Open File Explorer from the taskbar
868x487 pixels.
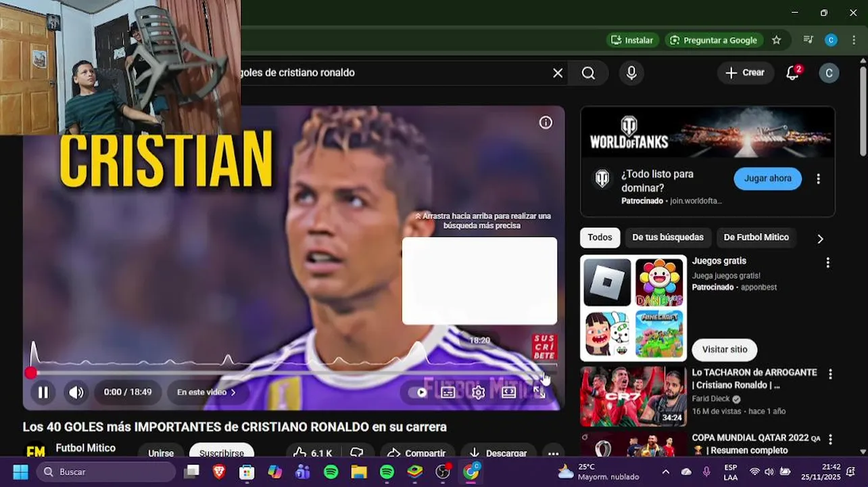(x=358, y=472)
